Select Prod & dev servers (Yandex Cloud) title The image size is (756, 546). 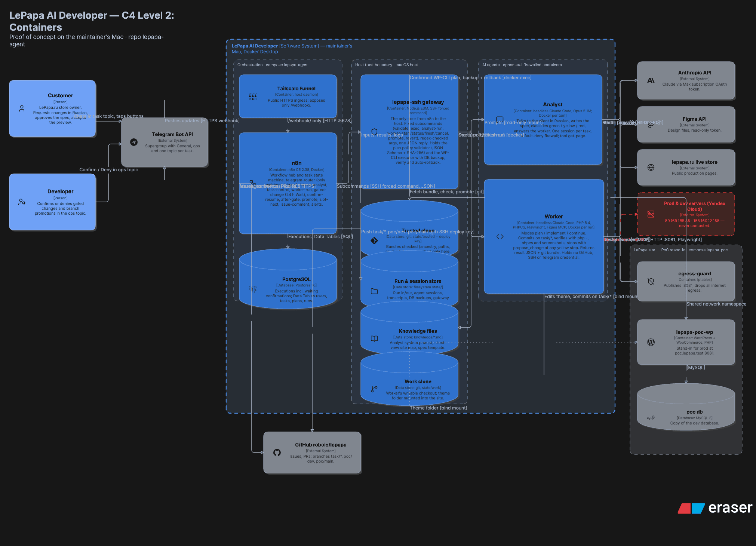(x=694, y=206)
